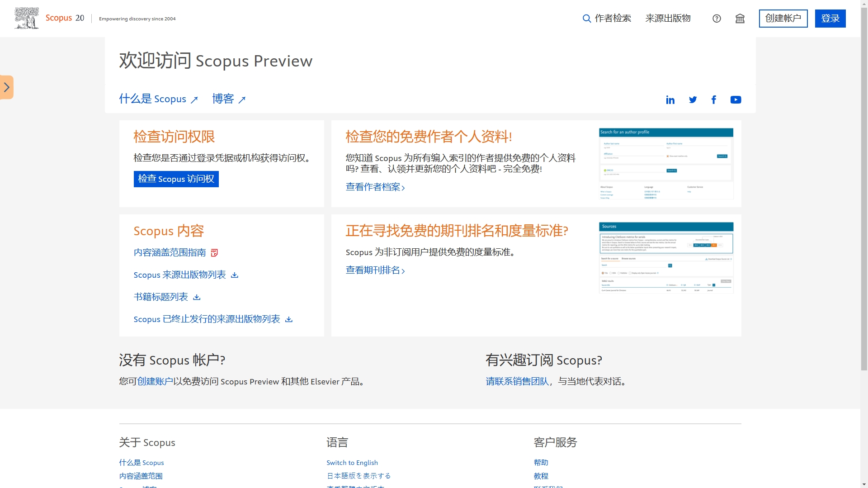Open Scopus Facebook page

point(714,100)
